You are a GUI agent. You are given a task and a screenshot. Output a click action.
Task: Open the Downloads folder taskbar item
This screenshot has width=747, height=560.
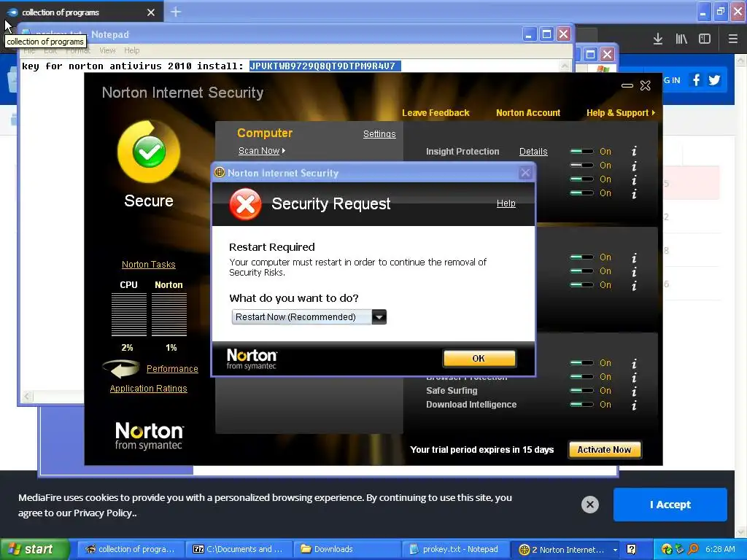pyautogui.click(x=347, y=550)
